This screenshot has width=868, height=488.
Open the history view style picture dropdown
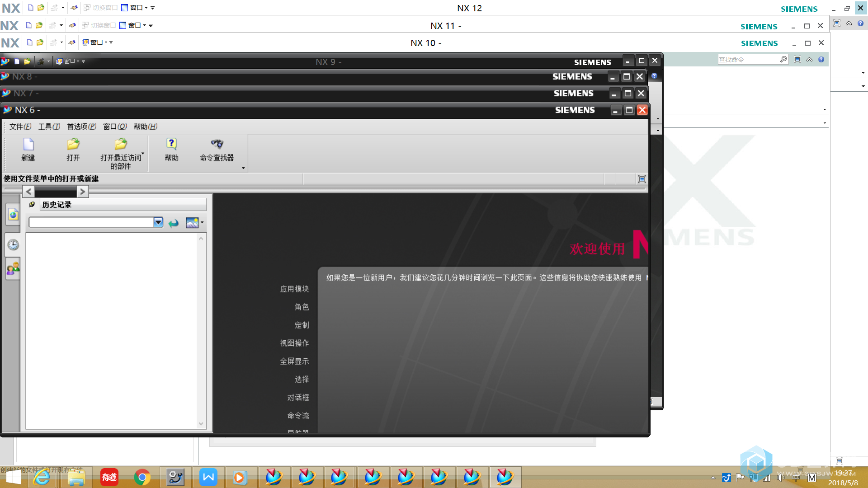pos(194,223)
